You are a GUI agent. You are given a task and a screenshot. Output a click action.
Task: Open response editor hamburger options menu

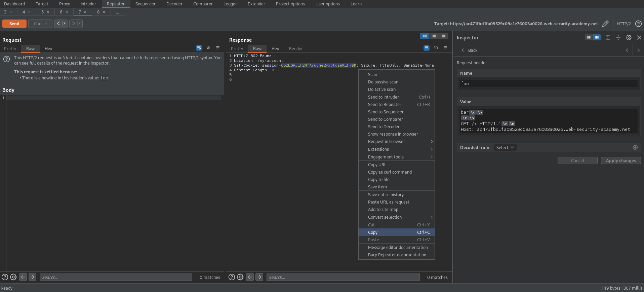tap(445, 48)
